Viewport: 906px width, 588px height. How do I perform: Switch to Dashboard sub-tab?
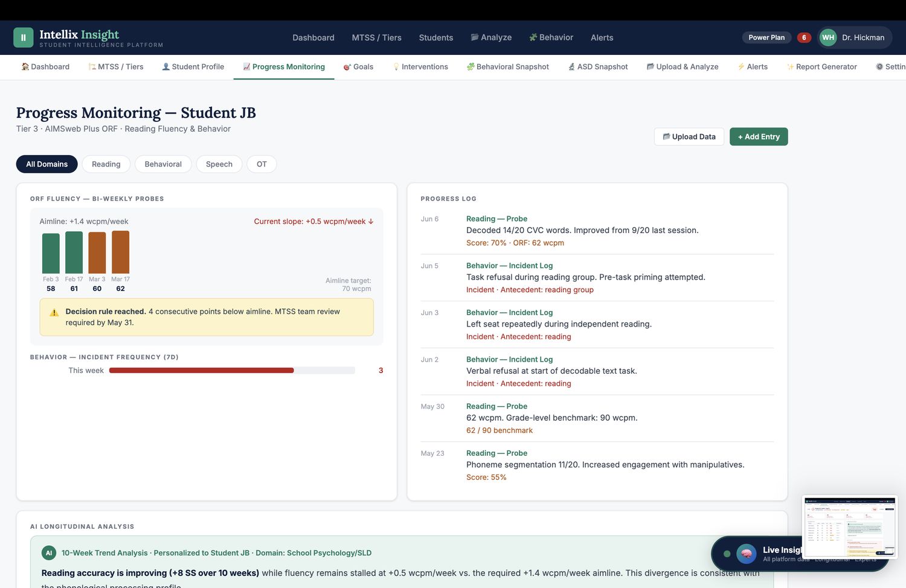pos(45,67)
